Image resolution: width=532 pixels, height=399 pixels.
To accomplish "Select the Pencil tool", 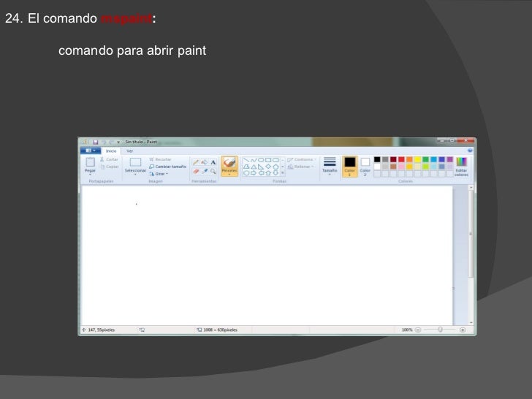I will coord(196,162).
